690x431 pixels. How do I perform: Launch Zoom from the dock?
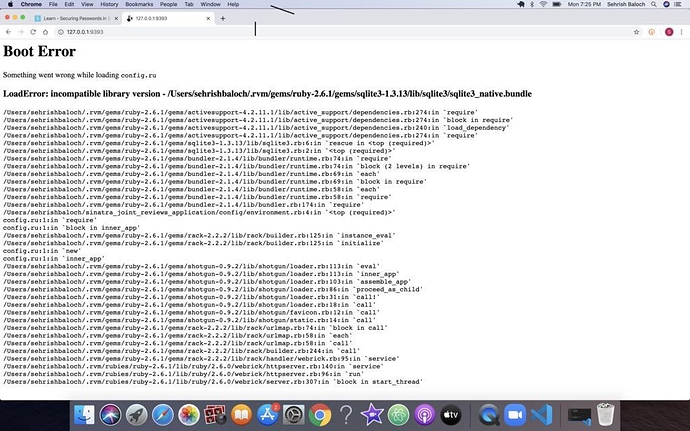515,415
